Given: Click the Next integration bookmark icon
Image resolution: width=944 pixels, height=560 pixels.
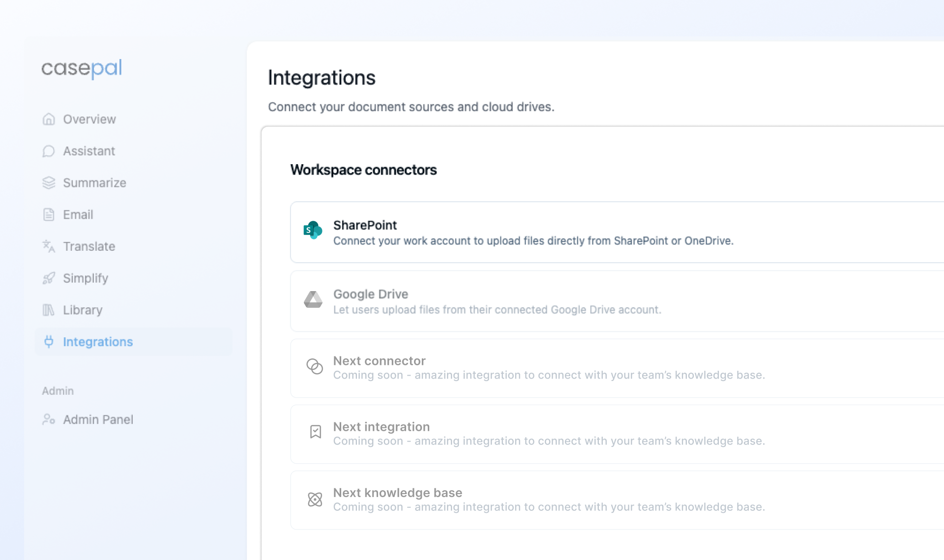Looking at the screenshot, I should pyautogui.click(x=315, y=432).
